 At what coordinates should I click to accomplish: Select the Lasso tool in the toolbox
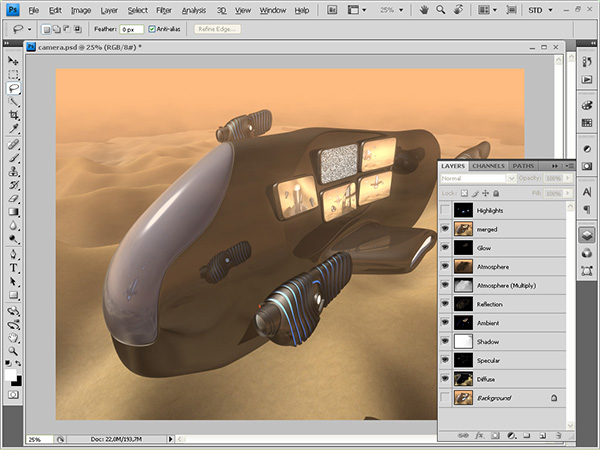[x=14, y=88]
